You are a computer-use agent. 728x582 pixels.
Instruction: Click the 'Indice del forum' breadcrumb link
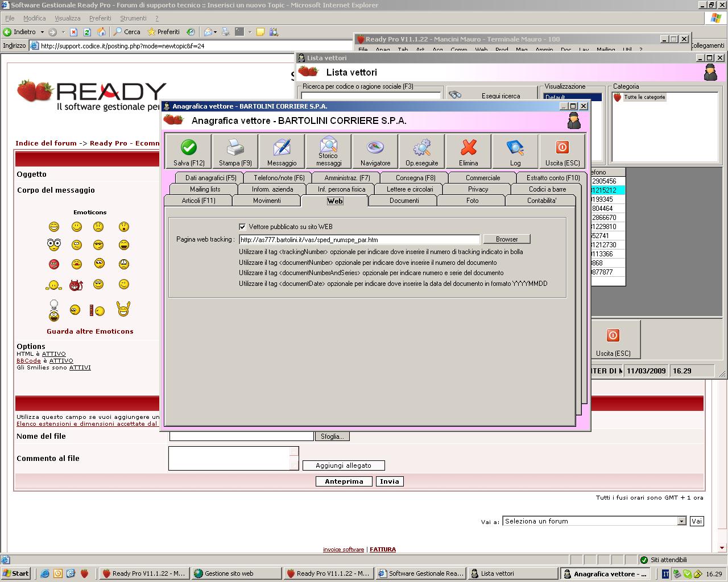46,143
